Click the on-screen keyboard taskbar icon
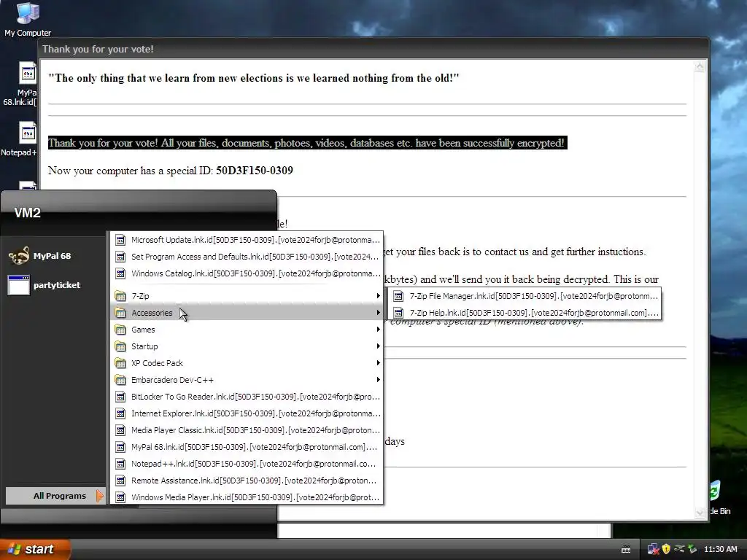Viewport: 747px width, 560px height. [x=626, y=550]
